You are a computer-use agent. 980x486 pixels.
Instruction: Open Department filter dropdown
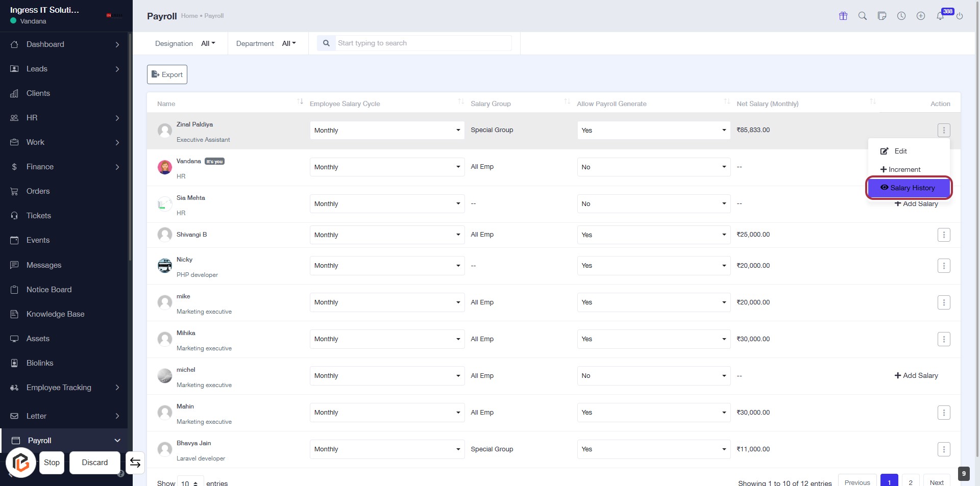point(288,43)
